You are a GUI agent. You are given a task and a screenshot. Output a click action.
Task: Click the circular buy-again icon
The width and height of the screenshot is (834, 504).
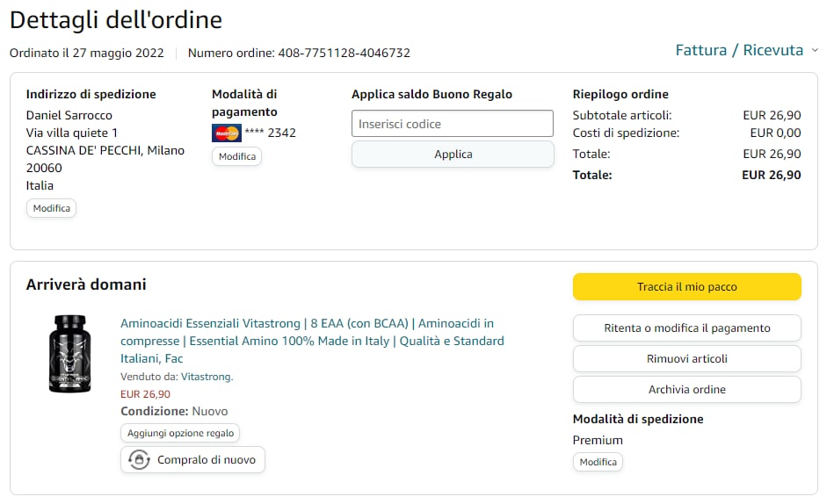pyautogui.click(x=139, y=459)
